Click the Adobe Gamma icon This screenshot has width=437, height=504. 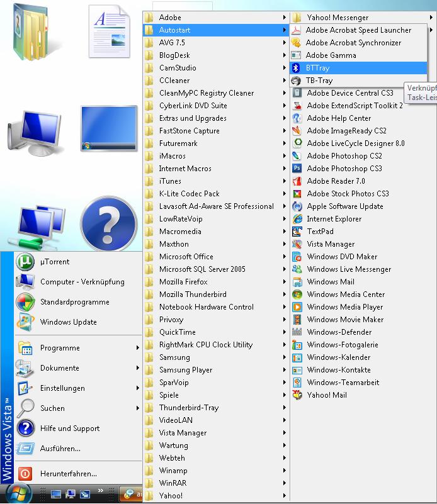click(x=296, y=55)
